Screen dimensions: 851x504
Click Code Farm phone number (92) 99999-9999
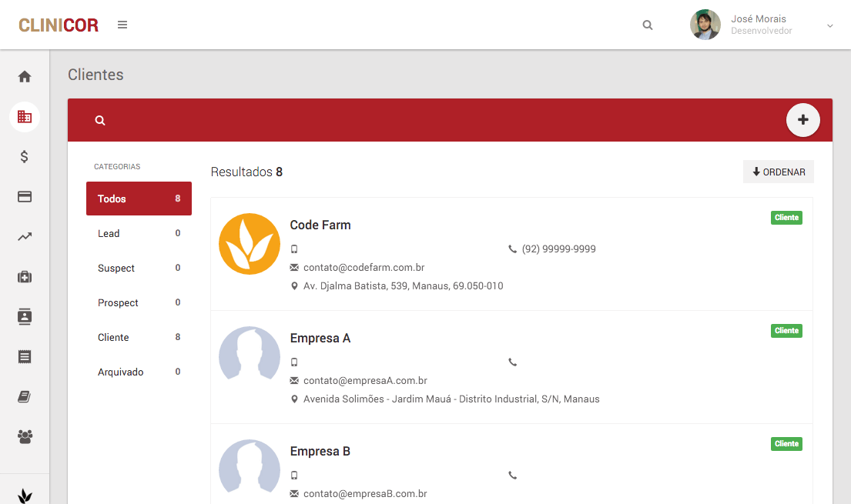click(x=558, y=249)
